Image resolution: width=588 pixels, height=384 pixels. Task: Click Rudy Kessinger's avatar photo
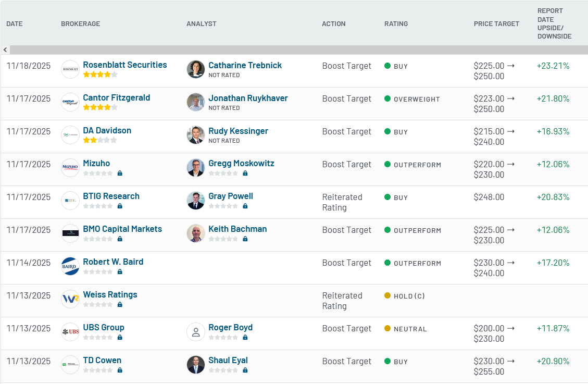(x=196, y=135)
